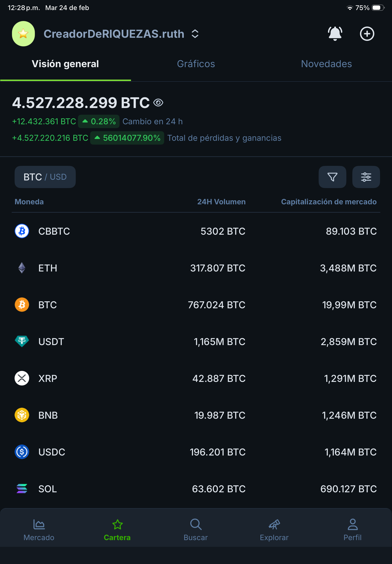Tap the yellow star portfolio avatar

tap(23, 34)
